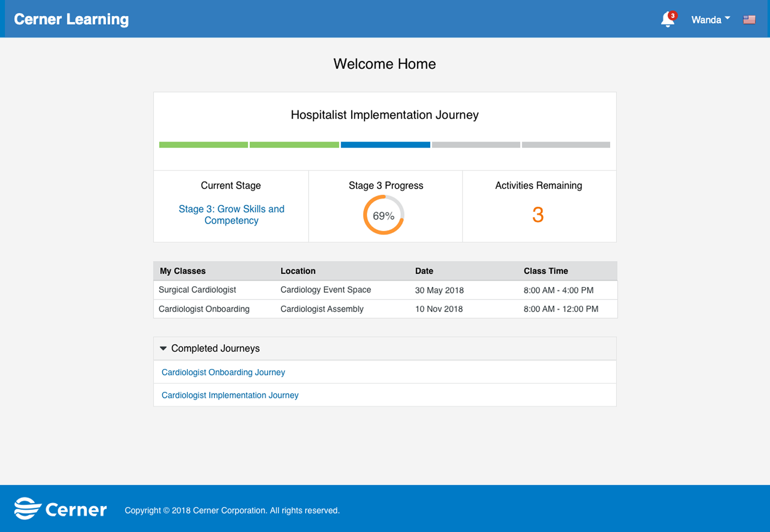The height and width of the screenshot is (532, 770).
Task: Click the Stage 3 Progress label
Action: [x=386, y=186]
